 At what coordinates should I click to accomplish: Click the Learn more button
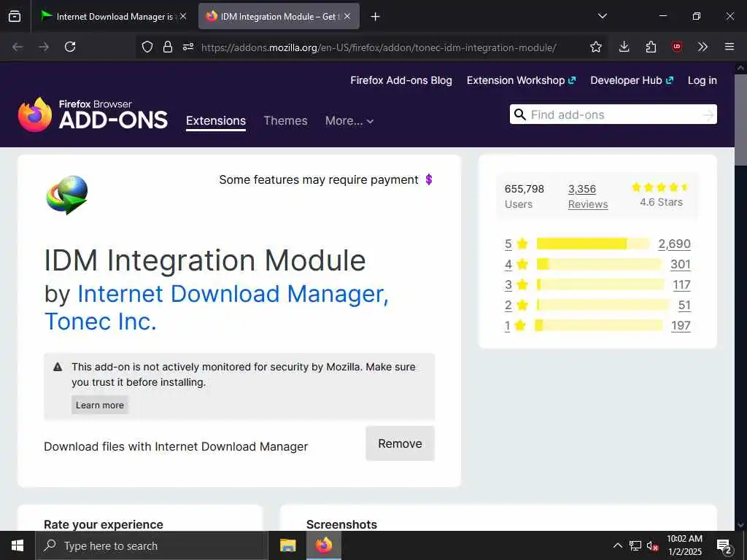point(100,405)
